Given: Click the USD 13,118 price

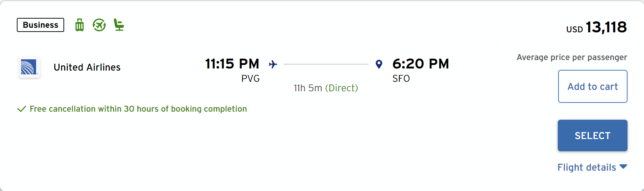Looking at the screenshot, I should [596, 27].
